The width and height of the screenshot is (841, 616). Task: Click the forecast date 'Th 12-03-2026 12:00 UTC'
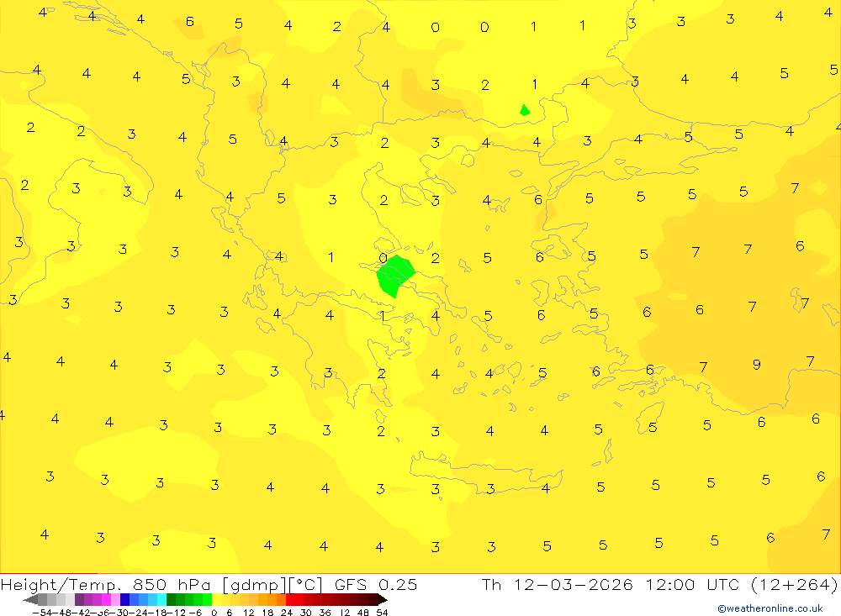pyautogui.click(x=611, y=584)
